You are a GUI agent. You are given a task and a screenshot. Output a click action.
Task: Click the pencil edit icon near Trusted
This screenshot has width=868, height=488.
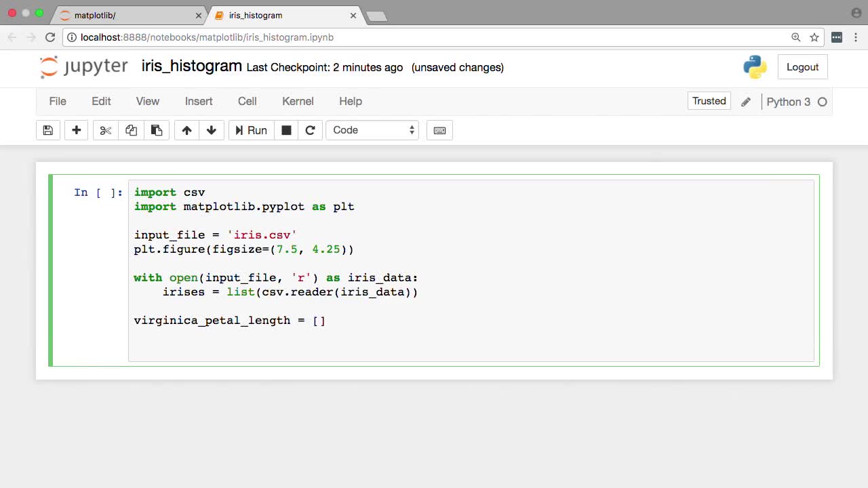[x=746, y=102]
